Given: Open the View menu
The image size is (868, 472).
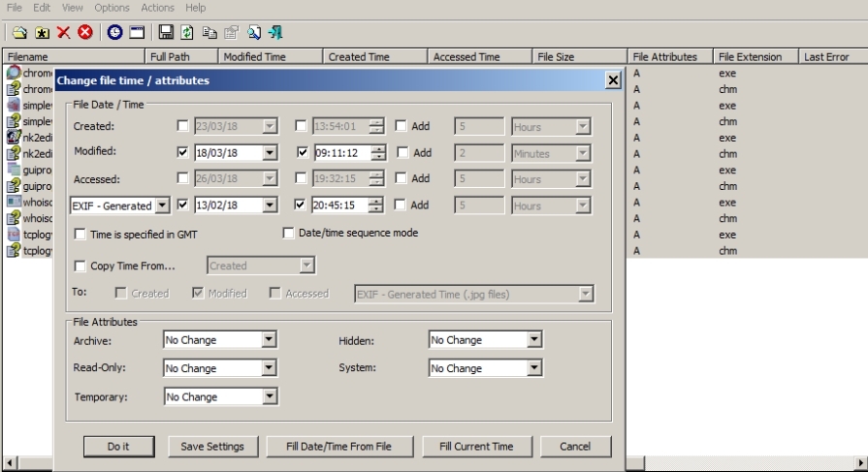Looking at the screenshot, I should pos(72,8).
